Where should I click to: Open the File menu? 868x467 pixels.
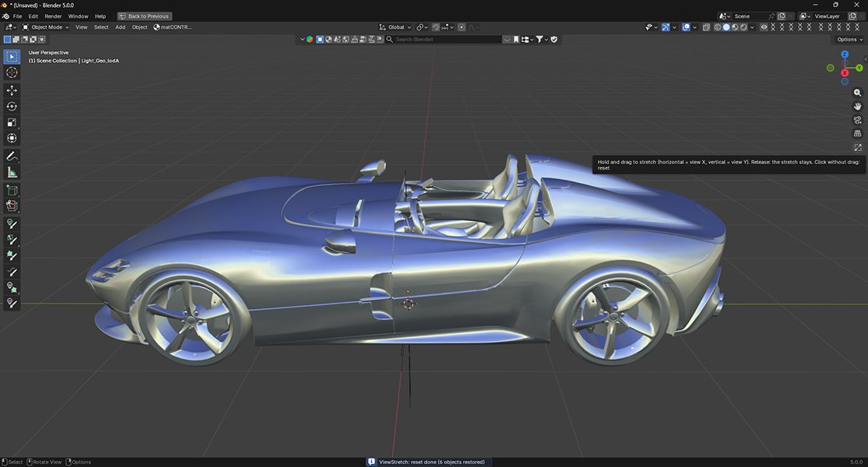(x=18, y=16)
